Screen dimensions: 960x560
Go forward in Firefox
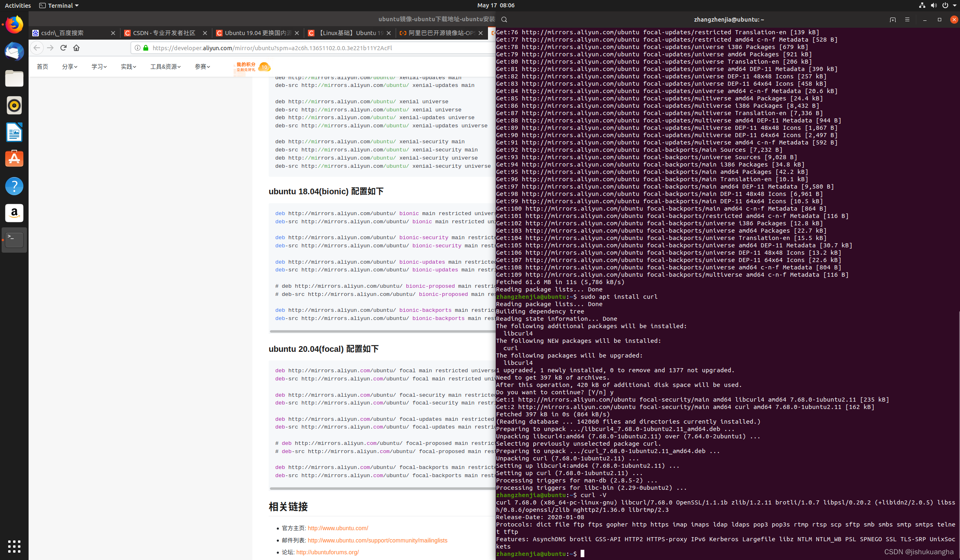tap(50, 48)
